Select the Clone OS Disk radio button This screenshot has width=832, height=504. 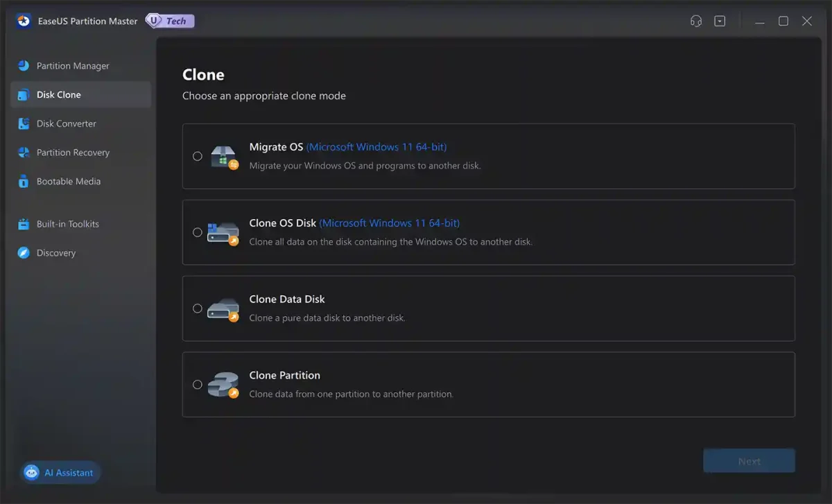coord(198,232)
